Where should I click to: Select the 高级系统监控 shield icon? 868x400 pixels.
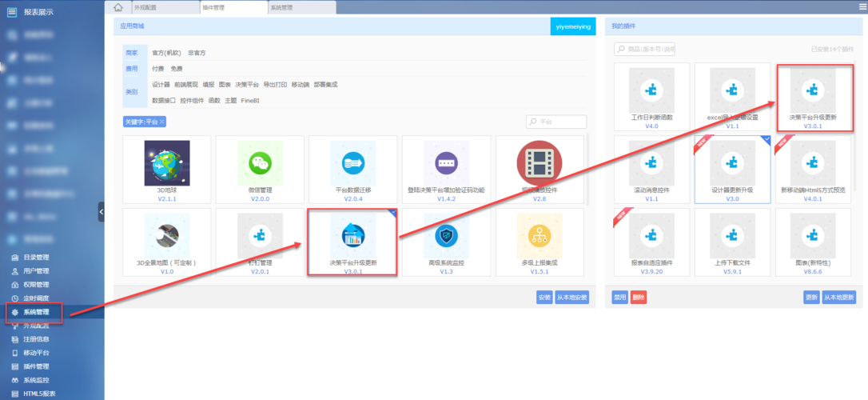pyautogui.click(x=446, y=235)
